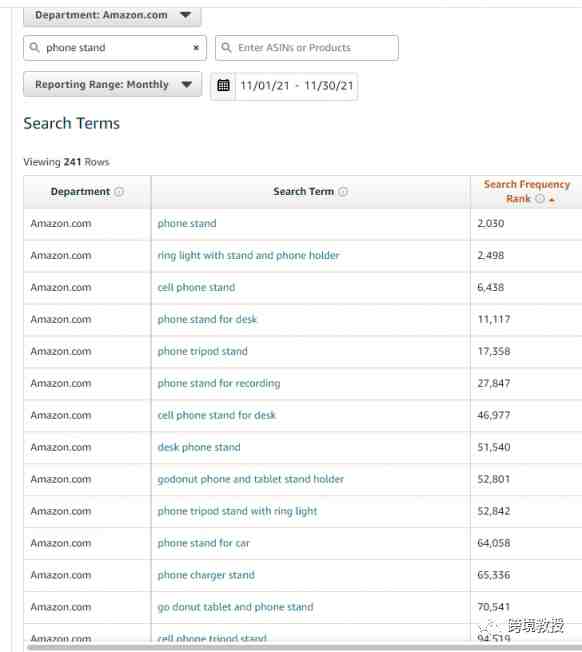
Task: Click the phone stand search input field
Action: click(x=115, y=48)
